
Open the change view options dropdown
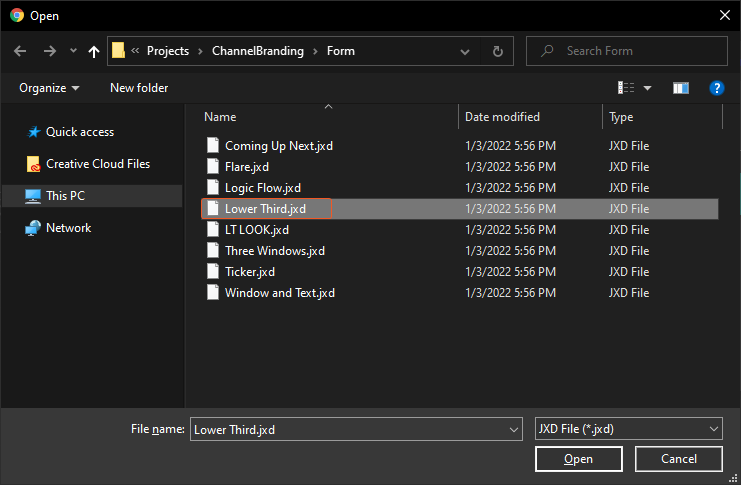point(647,88)
